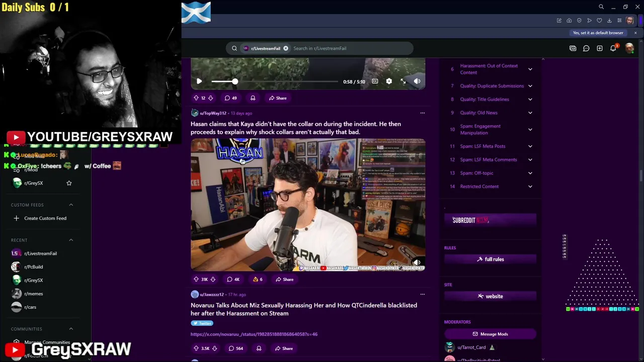The height and width of the screenshot is (362, 644).
Task: Open Reddit notifications bell
Action: click(613, 48)
